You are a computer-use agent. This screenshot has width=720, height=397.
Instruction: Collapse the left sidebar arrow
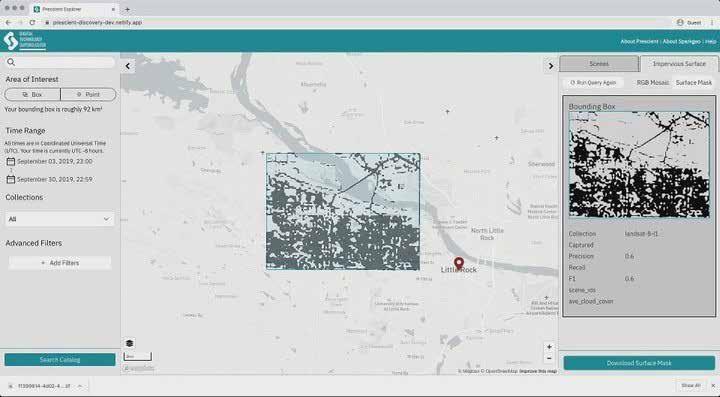(x=128, y=66)
